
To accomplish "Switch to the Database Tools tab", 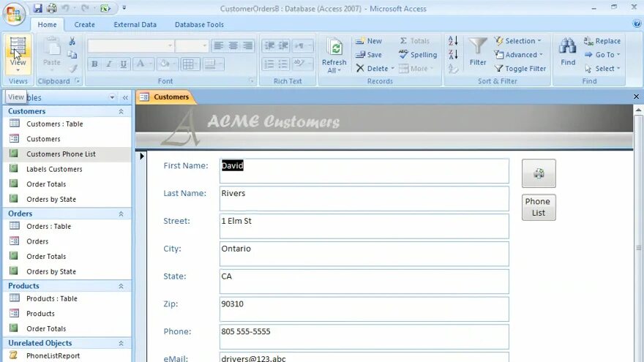I will point(199,25).
